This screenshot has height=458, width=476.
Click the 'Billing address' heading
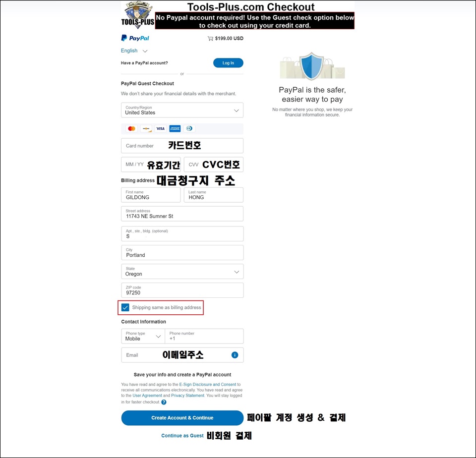138,180
